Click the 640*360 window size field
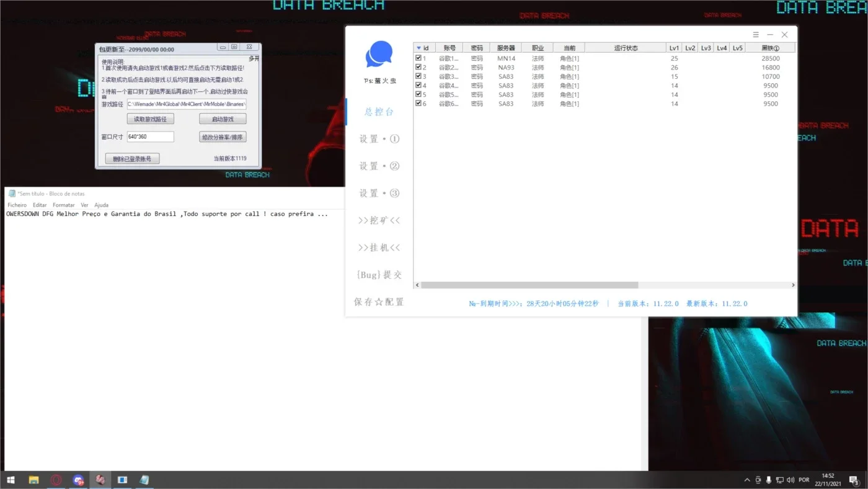 pyautogui.click(x=151, y=137)
